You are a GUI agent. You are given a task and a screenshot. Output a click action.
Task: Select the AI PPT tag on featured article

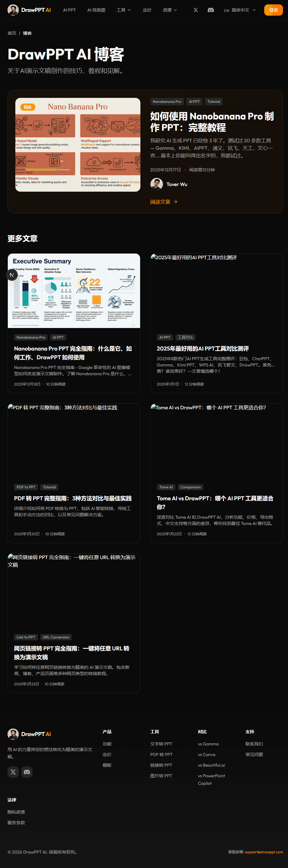pyautogui.click(x=195, y=101)
